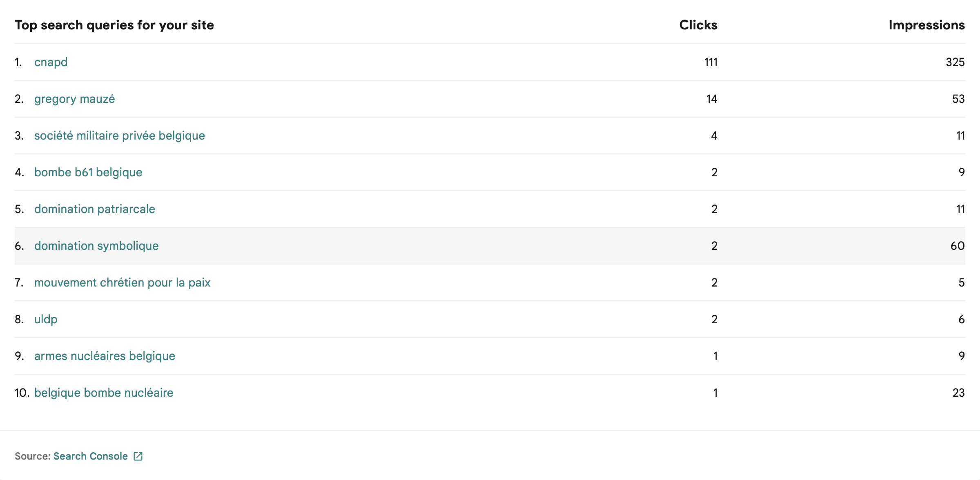Open the 'domination symbolique' query
This screenshot has width=980, height=480.
coord(96,246)
